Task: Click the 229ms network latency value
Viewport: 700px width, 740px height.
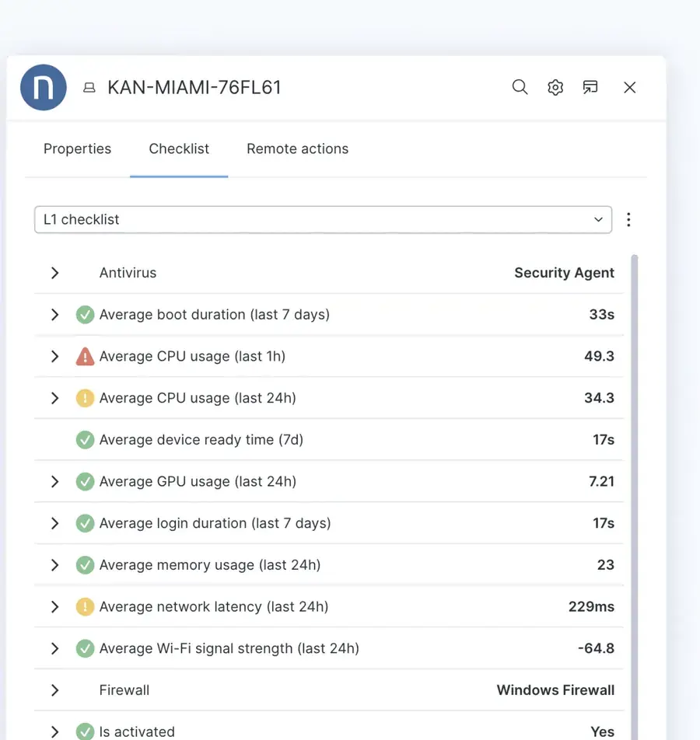Action: coord(591,607)
